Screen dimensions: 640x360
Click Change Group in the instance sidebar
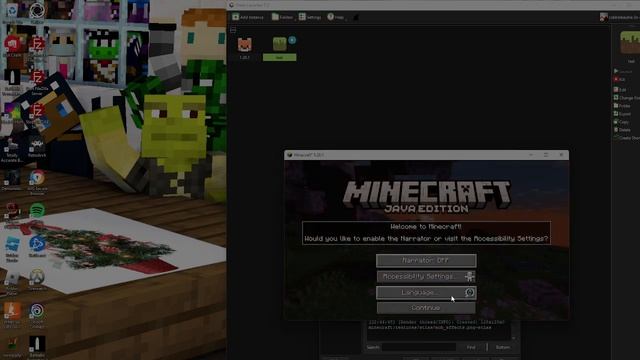coord(627,98)
